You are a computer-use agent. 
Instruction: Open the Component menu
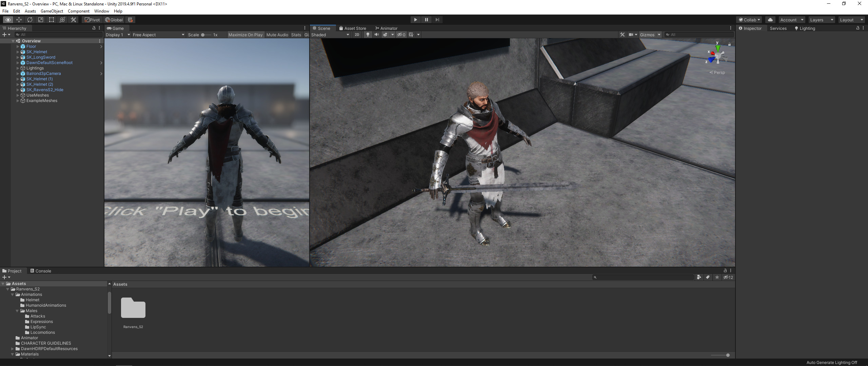[x=78, y=11]
